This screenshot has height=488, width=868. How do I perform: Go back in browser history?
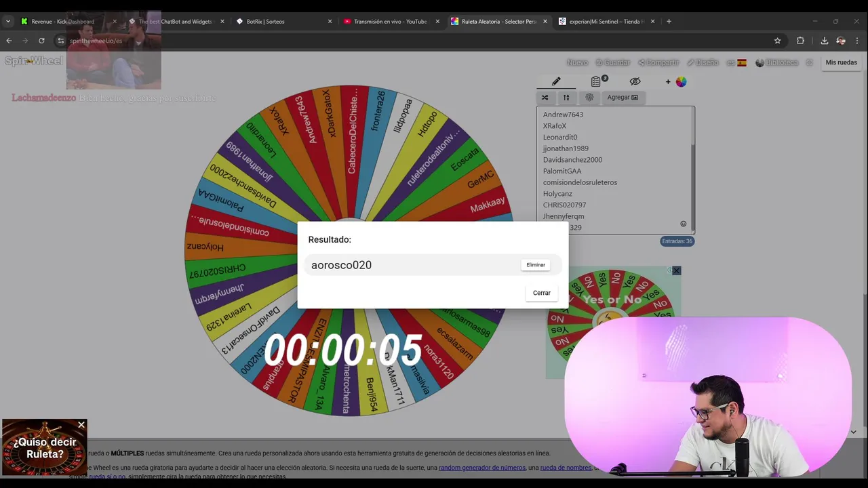click(9, 41)
